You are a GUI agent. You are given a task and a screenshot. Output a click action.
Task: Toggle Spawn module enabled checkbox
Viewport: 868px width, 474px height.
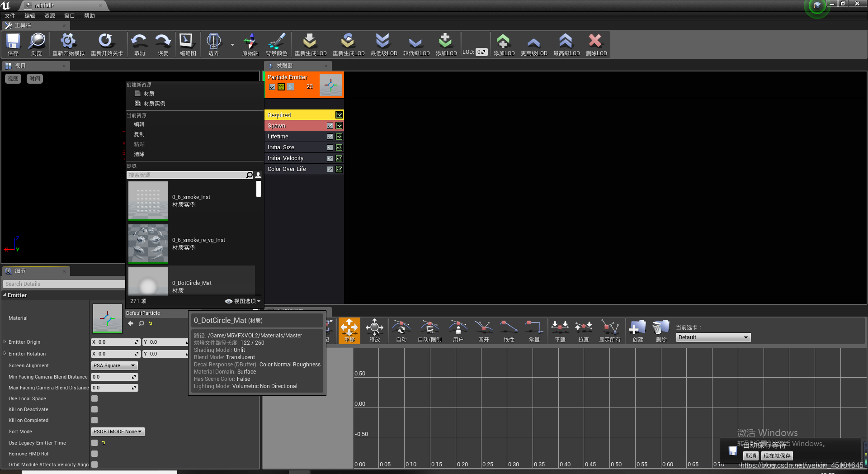[330, 126]
